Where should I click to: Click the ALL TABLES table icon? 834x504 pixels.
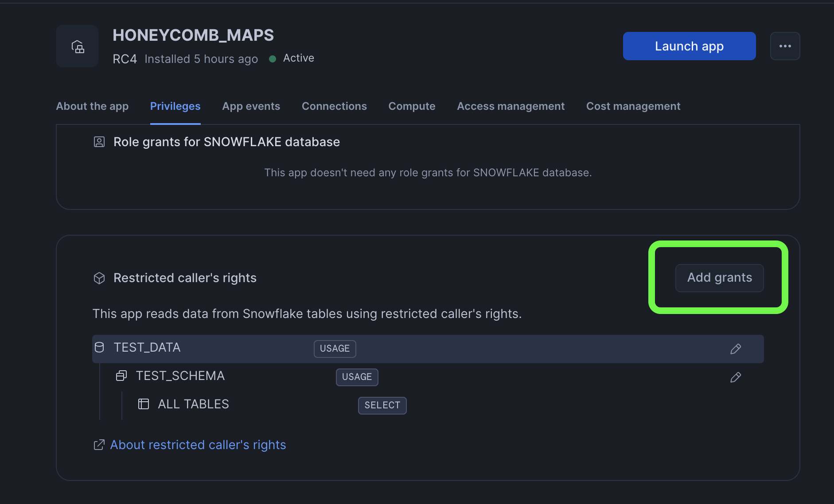click(x=144, y=403)
